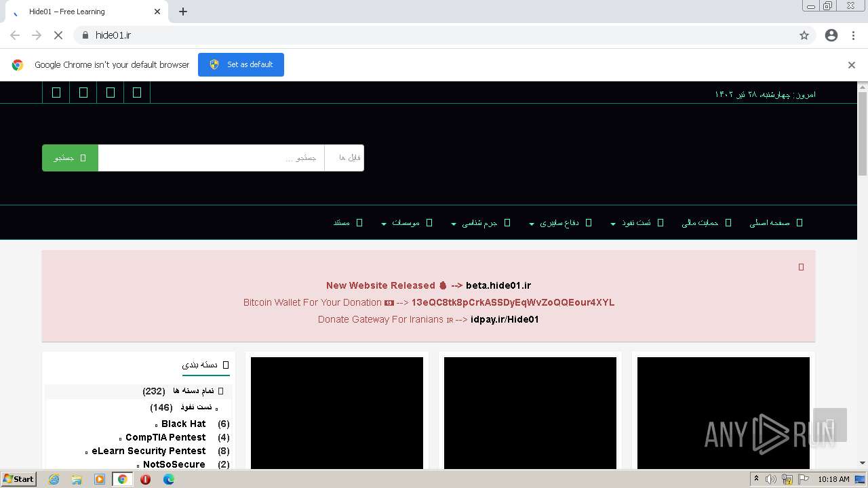Image resolution: width=868 pixels, height=488 pixels.
Task: Close the pink announcement box
Action: pyautogui.click(x=801, y=267)
